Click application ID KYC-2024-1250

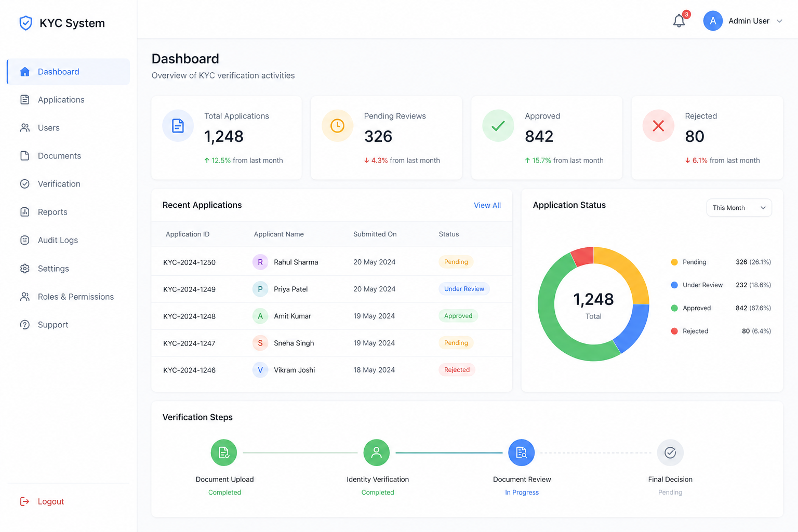click(x=189, y=262)
